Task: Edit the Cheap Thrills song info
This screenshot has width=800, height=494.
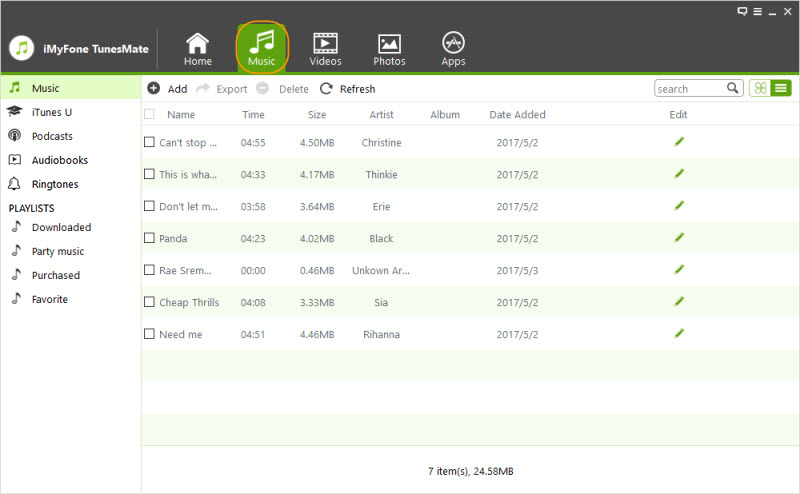Action: point(679,302)
